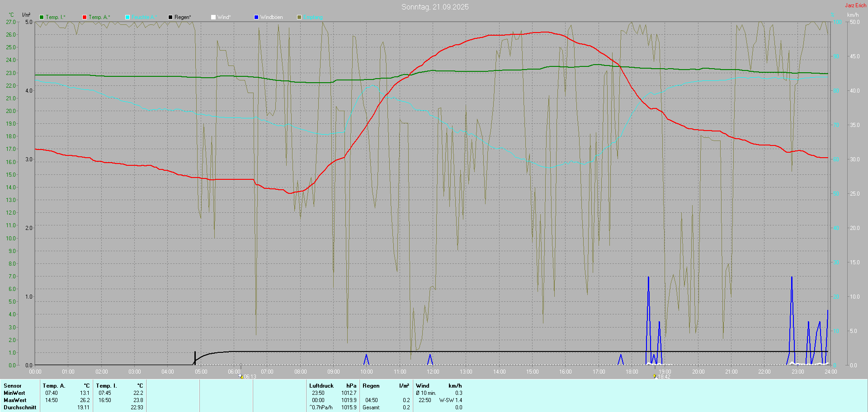Click the red Temp. A. legend square

coord(85,17)
